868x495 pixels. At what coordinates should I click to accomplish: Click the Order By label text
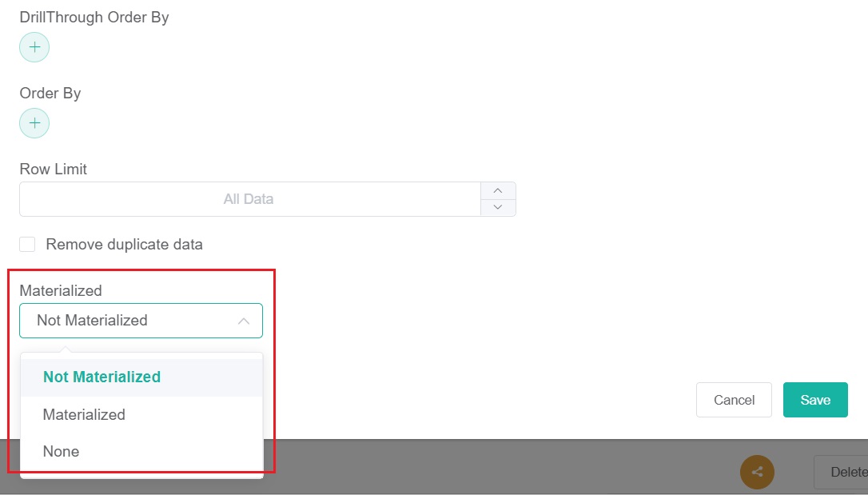pyautogui.click(x=50, y=93)
